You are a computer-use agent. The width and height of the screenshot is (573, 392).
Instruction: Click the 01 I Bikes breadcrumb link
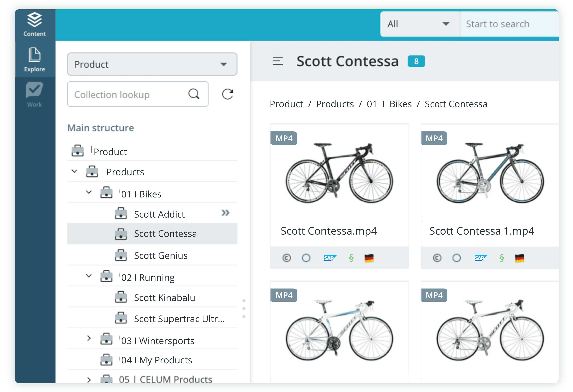[389, 104]
